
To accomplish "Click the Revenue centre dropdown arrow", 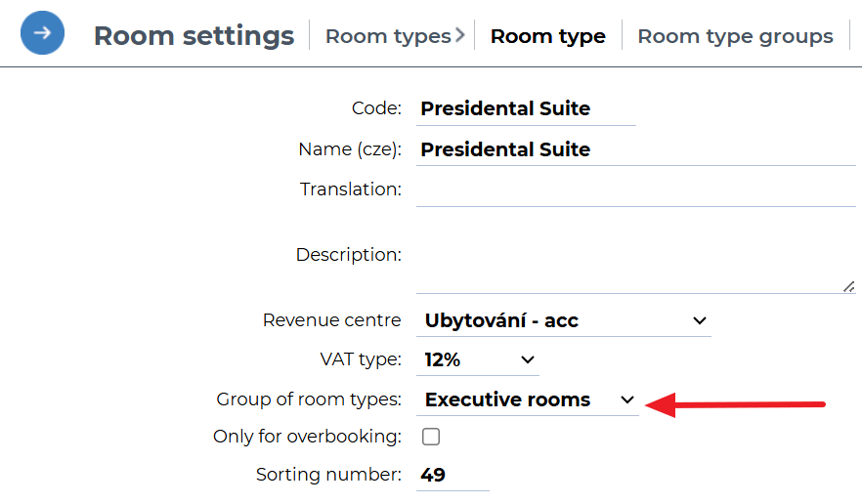I will coord(699,320).
